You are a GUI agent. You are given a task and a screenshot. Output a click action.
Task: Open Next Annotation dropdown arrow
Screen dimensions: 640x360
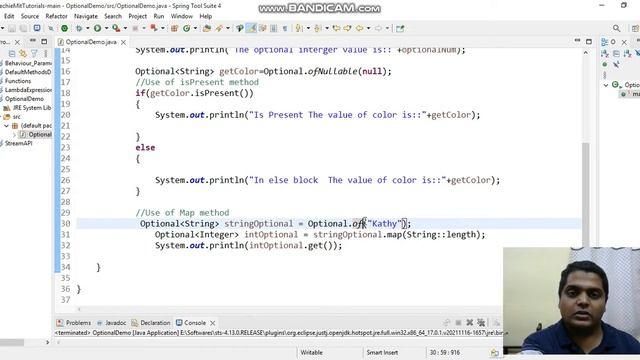[308, 28]
